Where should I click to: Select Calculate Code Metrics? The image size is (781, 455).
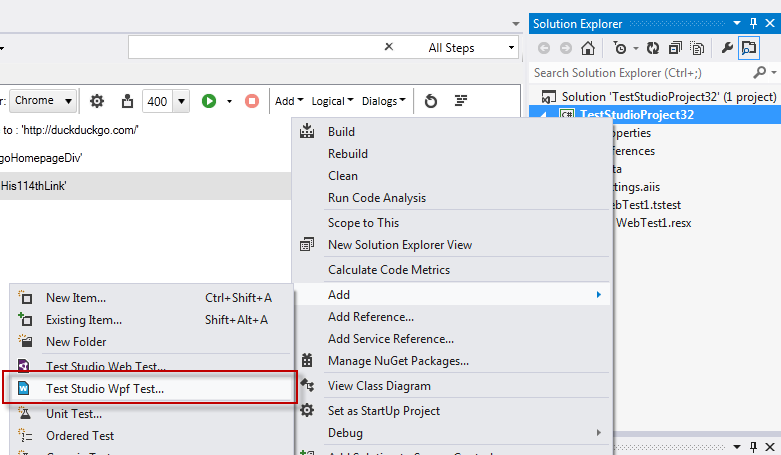coord(451,269)
